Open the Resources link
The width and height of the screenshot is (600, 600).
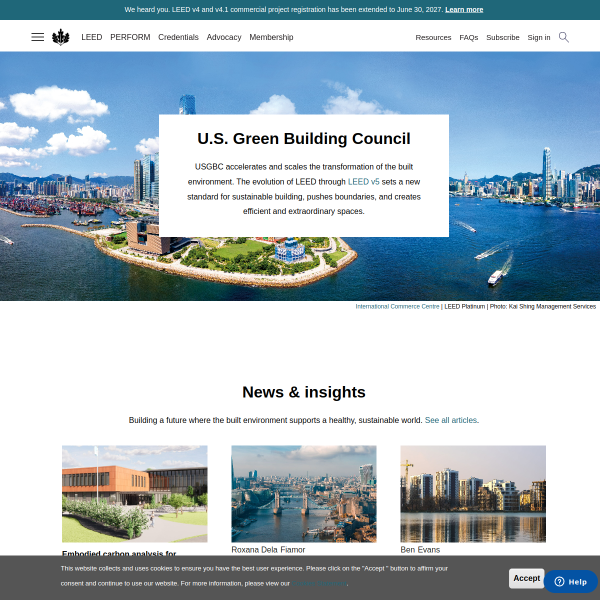pyautogui.click(x=433, y=38)
